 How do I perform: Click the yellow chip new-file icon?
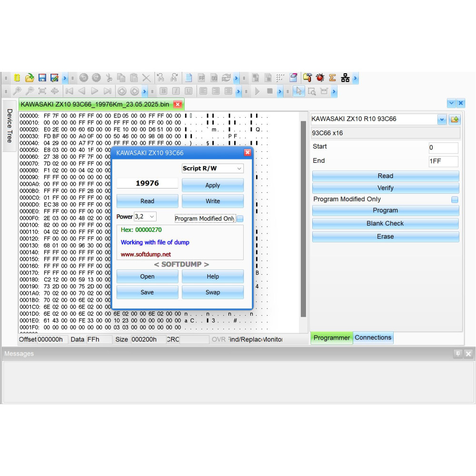pyautogui.click(x=17, y=78)
